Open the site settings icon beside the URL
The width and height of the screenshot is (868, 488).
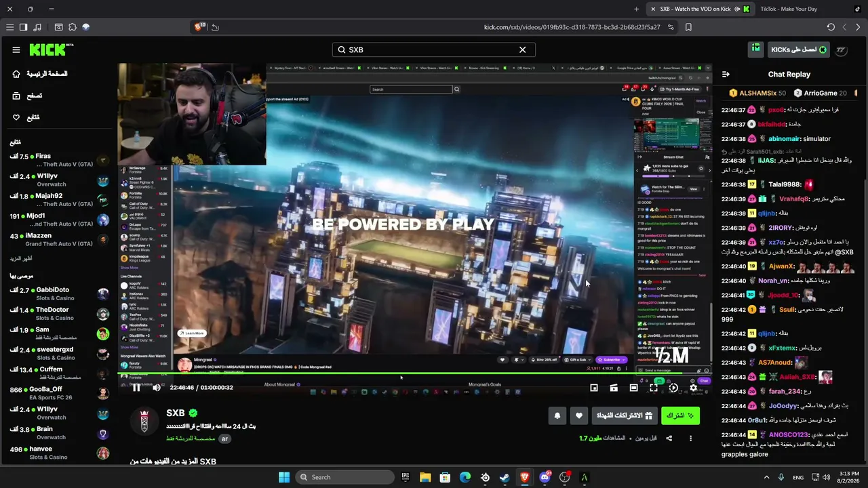(x=671, y=27)
